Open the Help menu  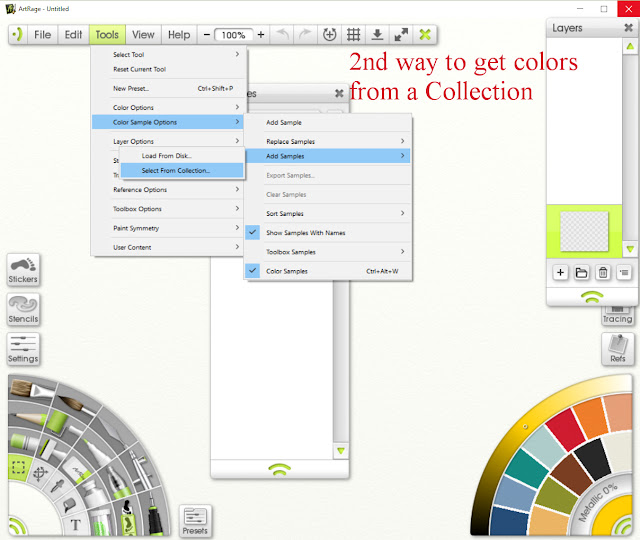[x=179, y=35]
